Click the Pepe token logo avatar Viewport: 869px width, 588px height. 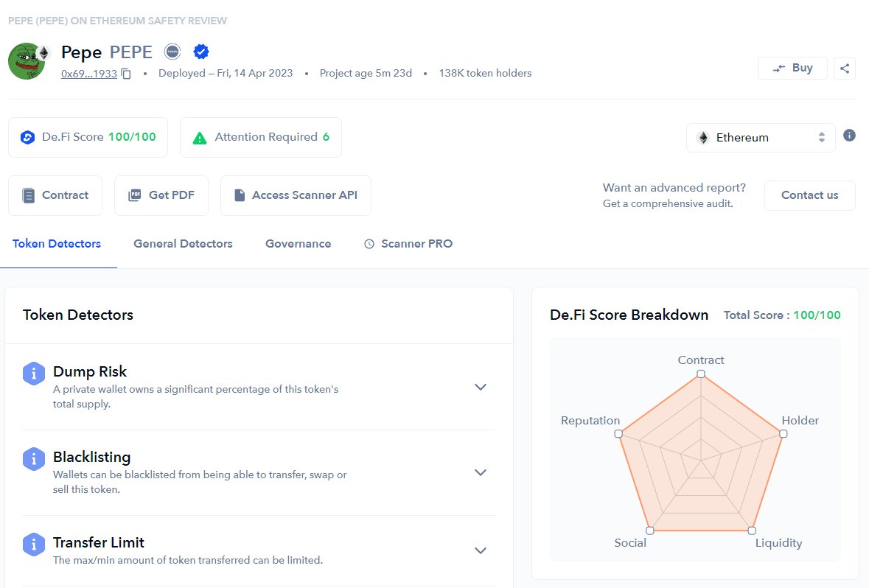[27, 61]
